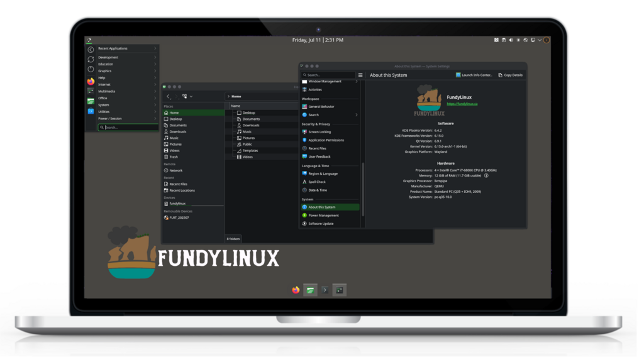Click the volume icon in system tray
The image size is (644, 362).
pos(511,40)
